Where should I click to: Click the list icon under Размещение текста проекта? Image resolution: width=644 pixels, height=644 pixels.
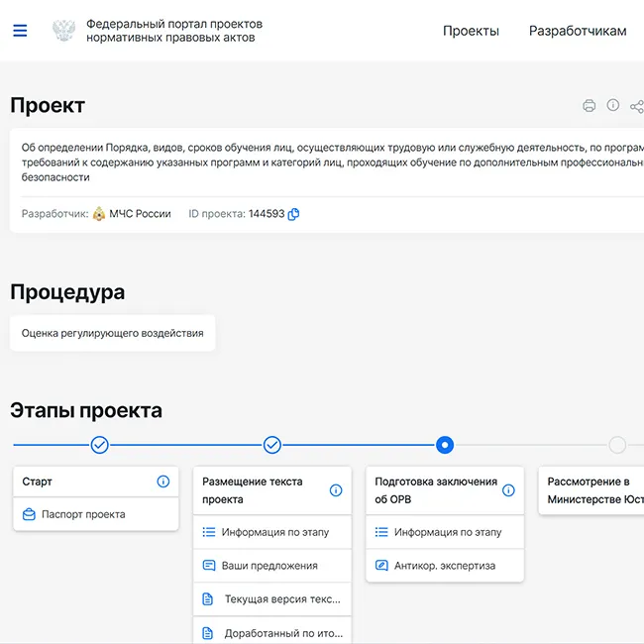(209, 532)
